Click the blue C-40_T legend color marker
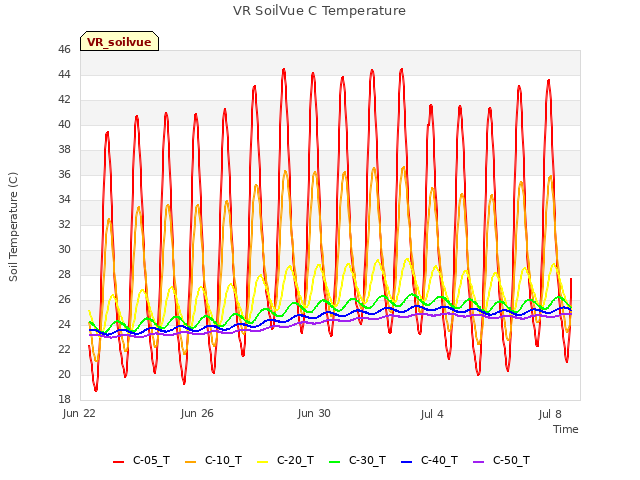640x480 pixels. tap(407, 462)
